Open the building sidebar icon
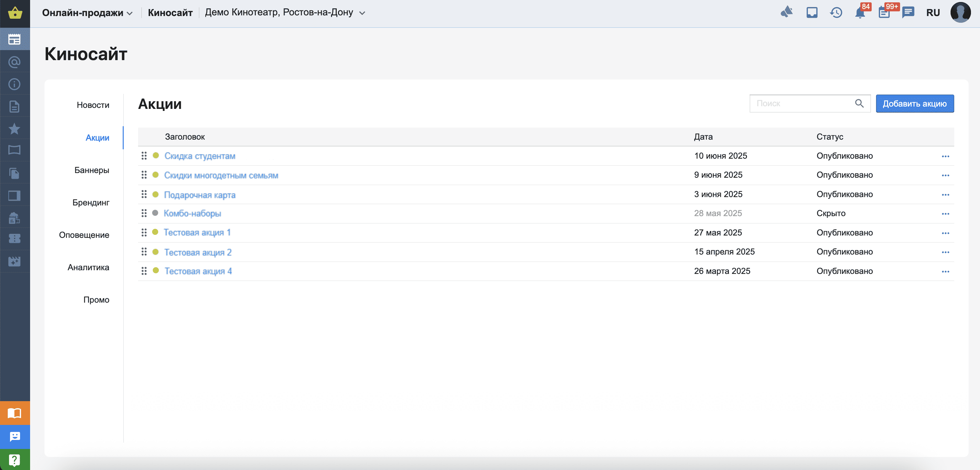 (x=14, y=218)
